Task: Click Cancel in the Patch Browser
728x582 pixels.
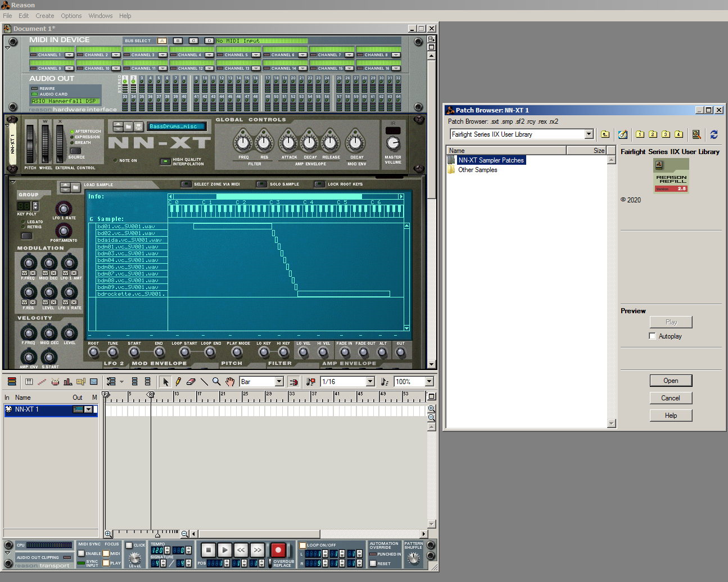Action: pyautogui.click(x=670, y=398)
